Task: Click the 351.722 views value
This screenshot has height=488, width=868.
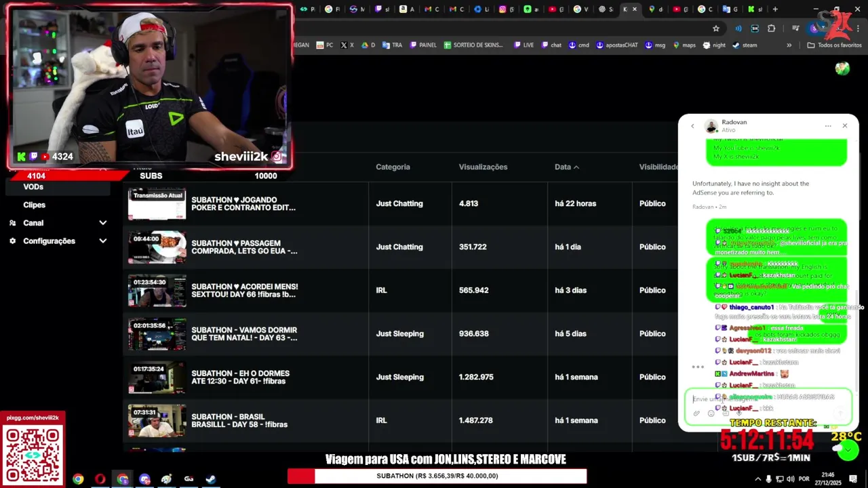Action: click(473, 247)
